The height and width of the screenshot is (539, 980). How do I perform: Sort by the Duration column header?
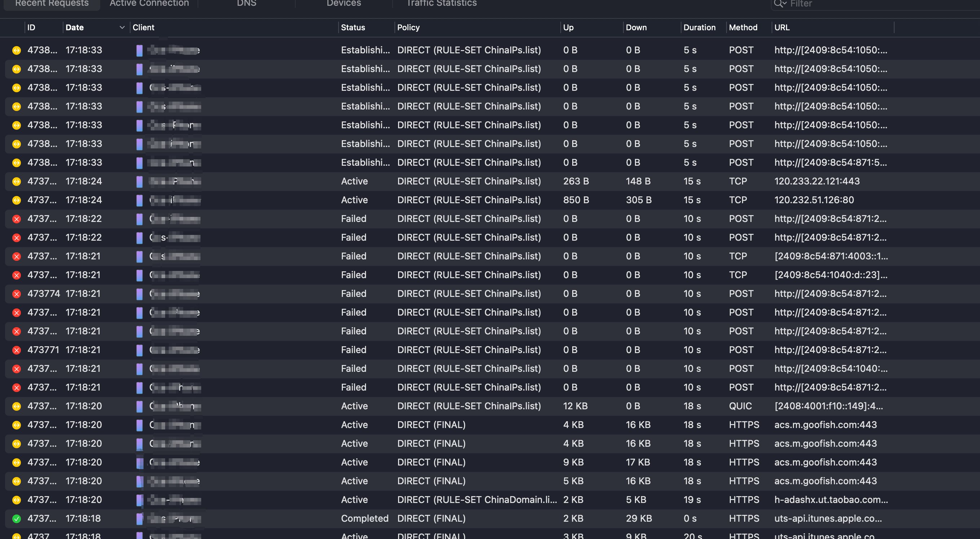click(699, 27)
